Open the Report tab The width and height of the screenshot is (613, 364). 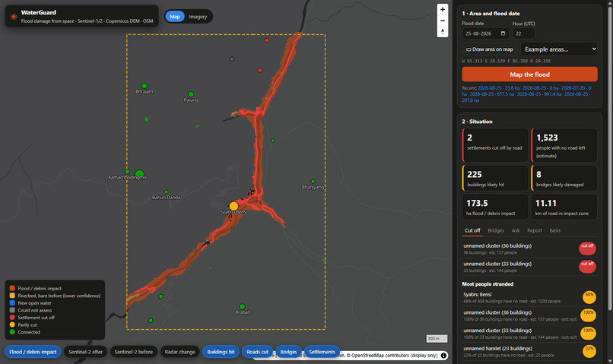coord(535,230)
